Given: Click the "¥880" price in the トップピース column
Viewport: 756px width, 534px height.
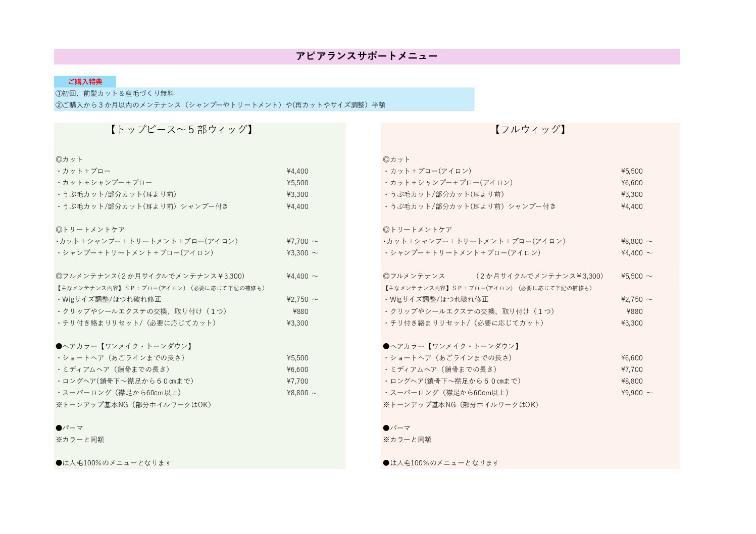Looking at the screenshot, I should pyautogui.click(x=300, y=311).
